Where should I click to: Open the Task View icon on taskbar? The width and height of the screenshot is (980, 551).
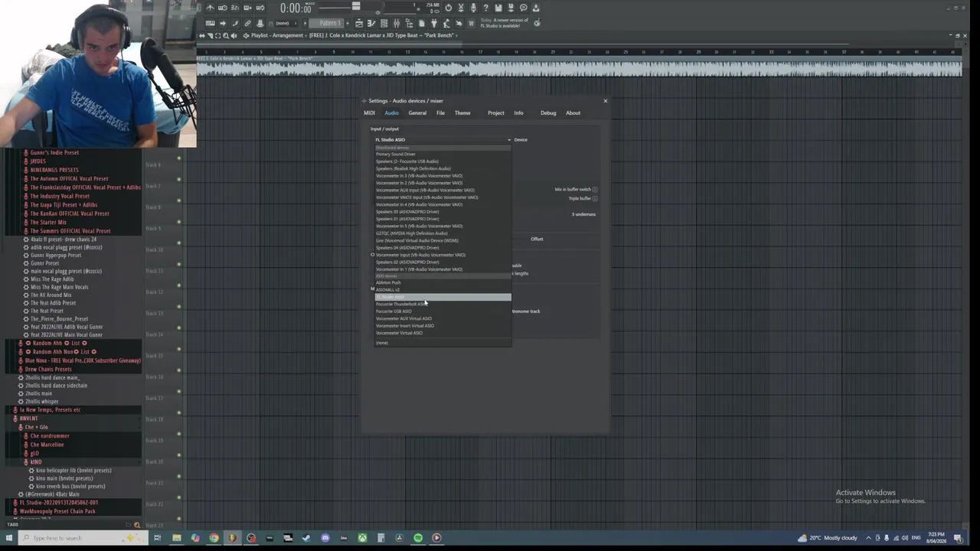[157, 538]
